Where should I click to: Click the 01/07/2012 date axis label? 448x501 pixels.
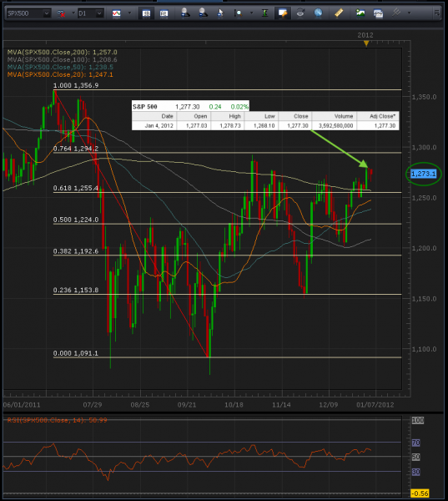pos(375,405)
